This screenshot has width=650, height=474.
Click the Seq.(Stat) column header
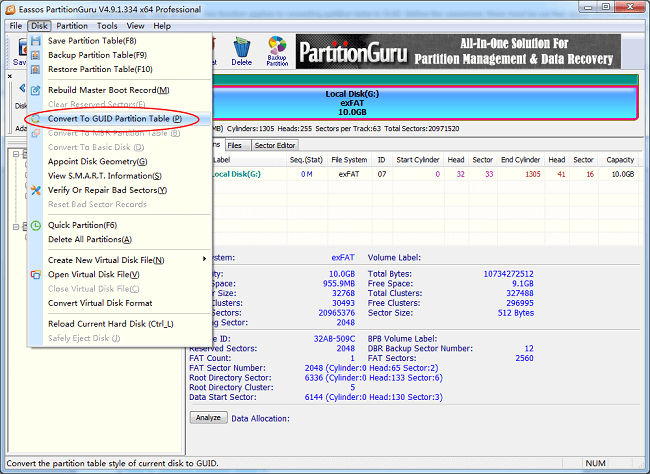(306, 160)
